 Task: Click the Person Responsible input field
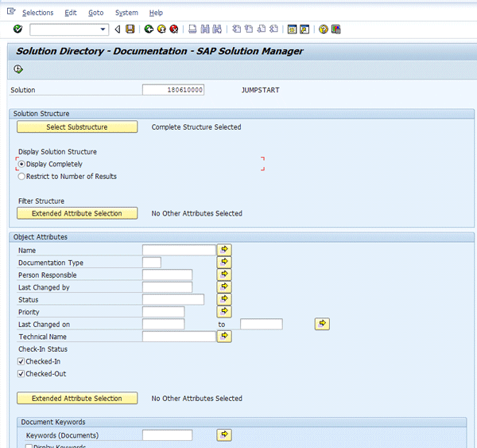167,275
